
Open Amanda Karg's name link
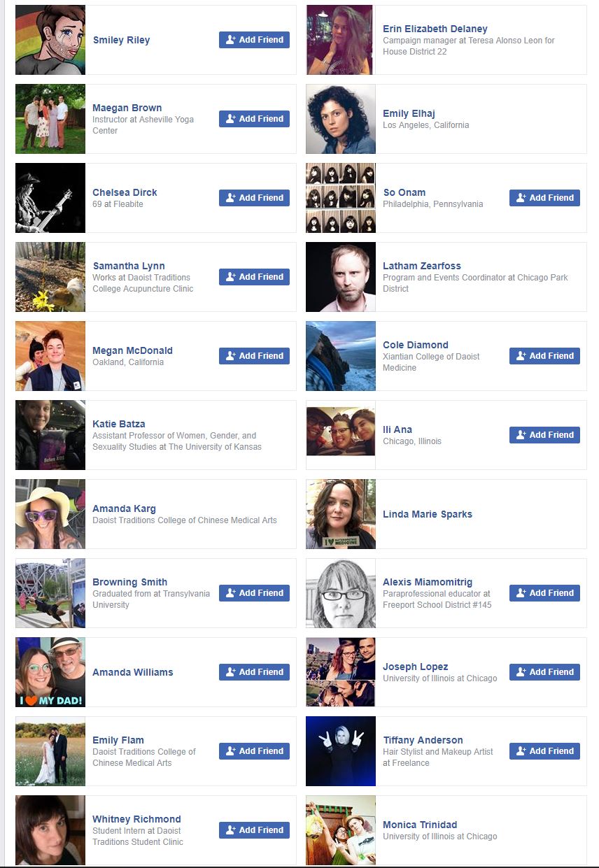tap(125, 508)
